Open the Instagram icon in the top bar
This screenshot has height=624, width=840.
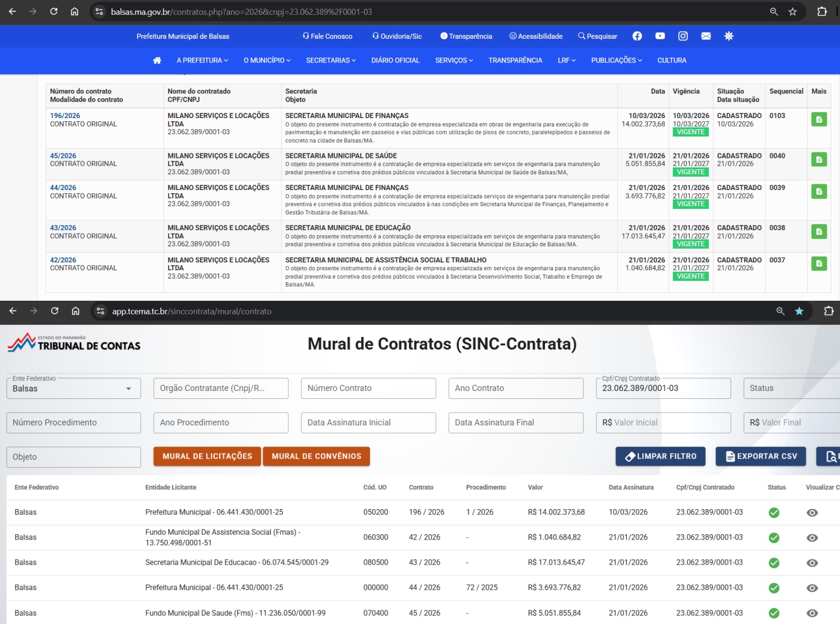pos(683,36)
